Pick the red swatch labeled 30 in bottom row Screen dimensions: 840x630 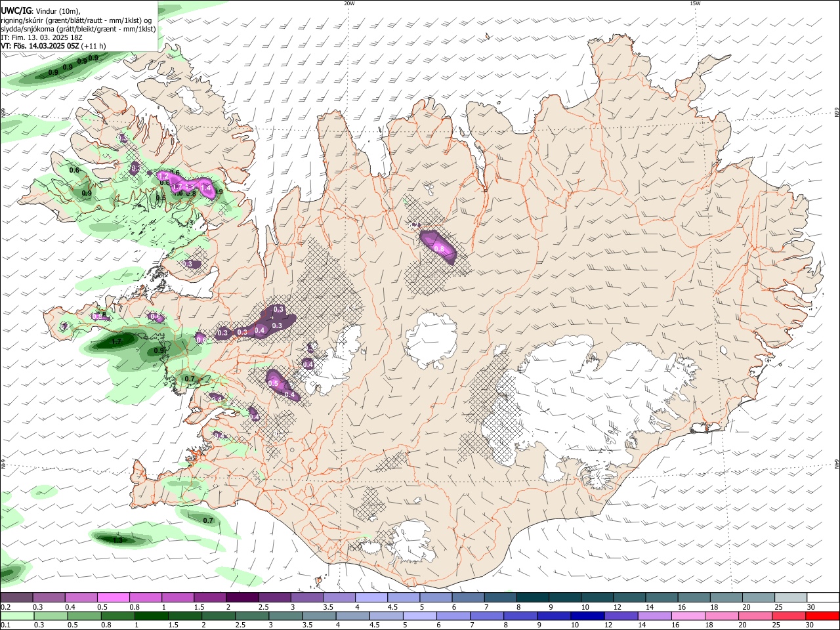[822, 616]
